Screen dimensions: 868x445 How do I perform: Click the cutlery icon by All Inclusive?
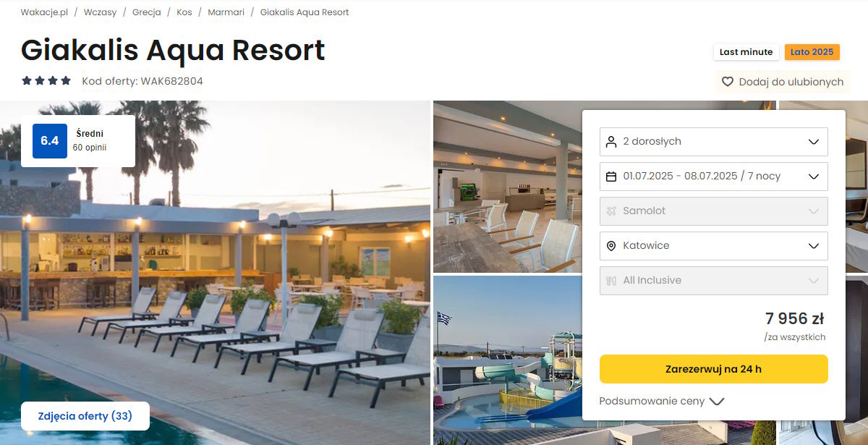click(611, 281)
